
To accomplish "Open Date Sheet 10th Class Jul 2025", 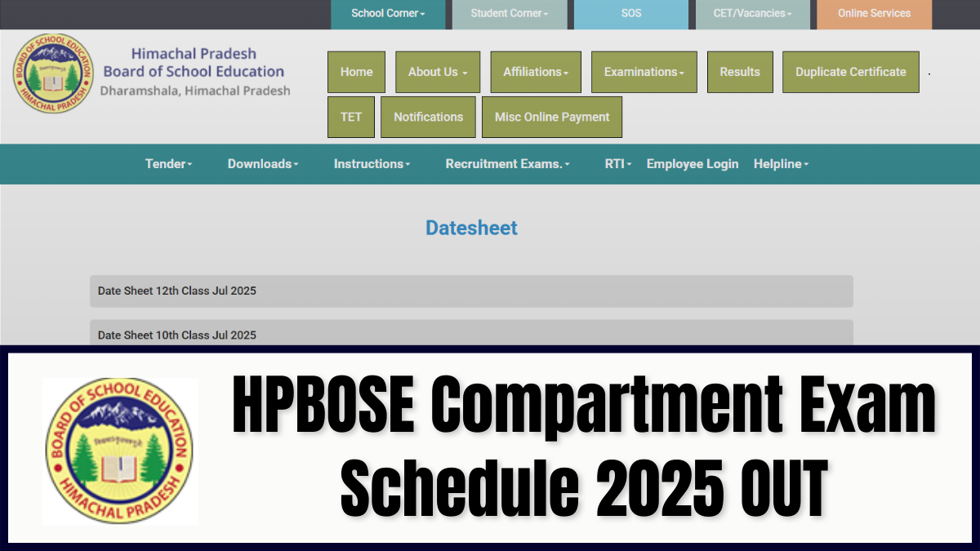I will (x=471, y=332).
